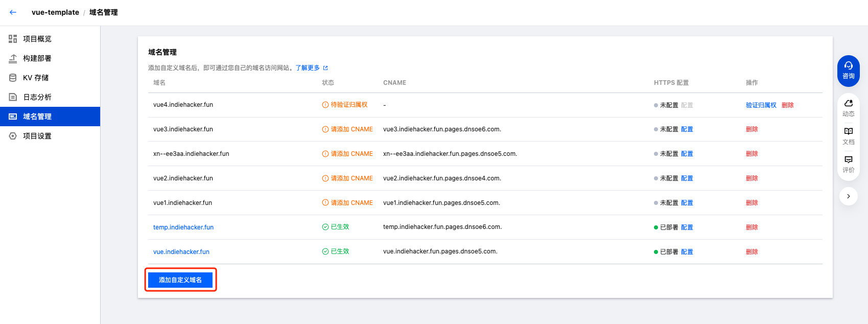Delete the xn--ee3aa.indiehacker.fun domain

(752, 154)
